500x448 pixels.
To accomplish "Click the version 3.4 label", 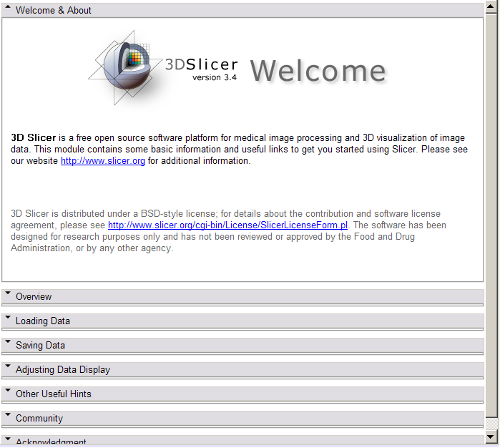I will pyautogui.click(x=214, y=77).
